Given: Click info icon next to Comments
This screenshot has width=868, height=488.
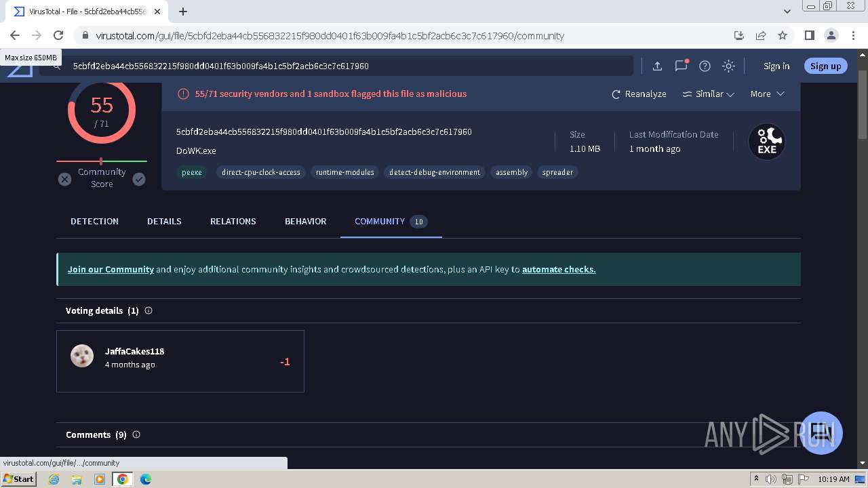Looking at the screenshot, I should (x=136, y=434).
